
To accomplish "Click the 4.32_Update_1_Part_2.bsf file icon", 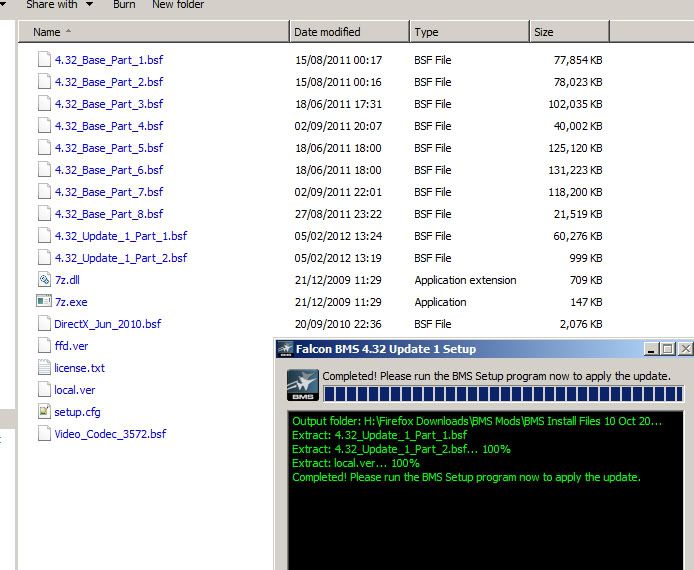I will pos(44,258).
